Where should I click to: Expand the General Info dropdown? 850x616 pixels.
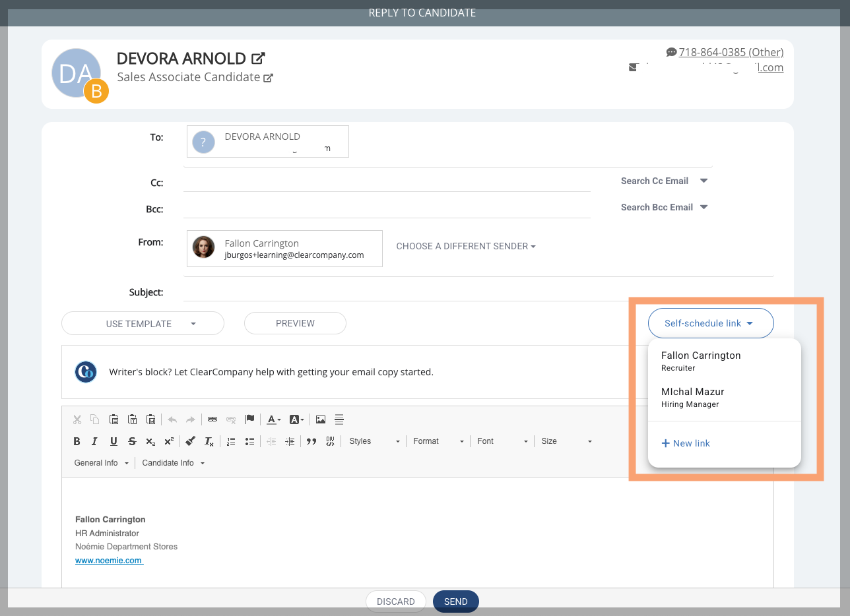(101, 463)
